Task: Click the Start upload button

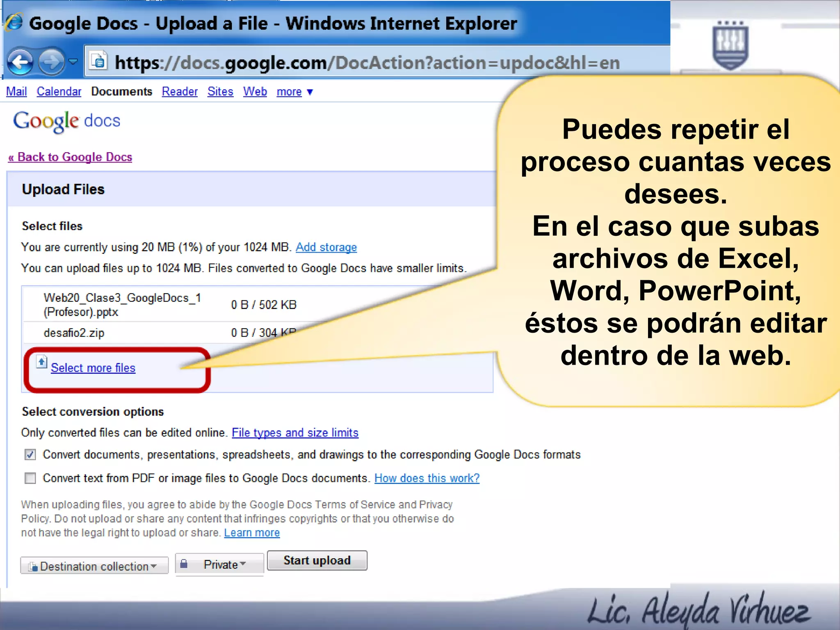Action: click(317, 560)
